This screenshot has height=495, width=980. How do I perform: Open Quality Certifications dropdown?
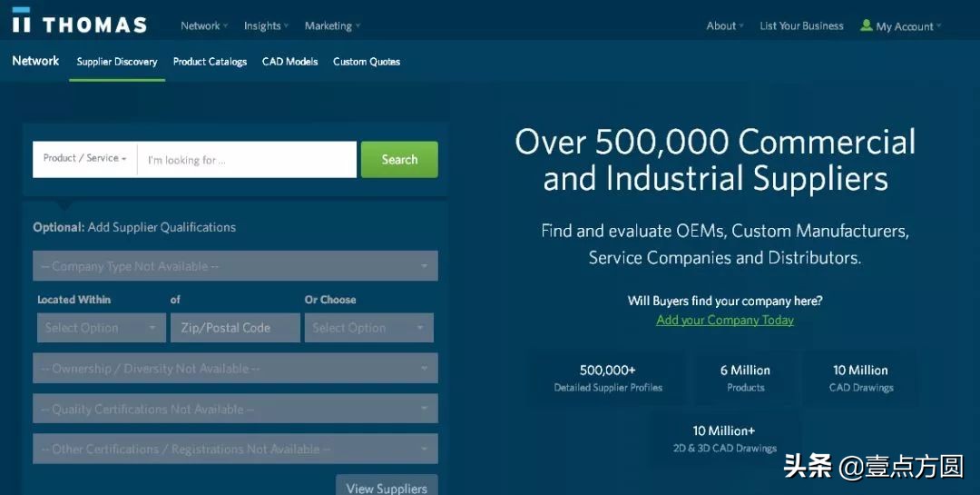pyautogui.click(x=236, y=409)
